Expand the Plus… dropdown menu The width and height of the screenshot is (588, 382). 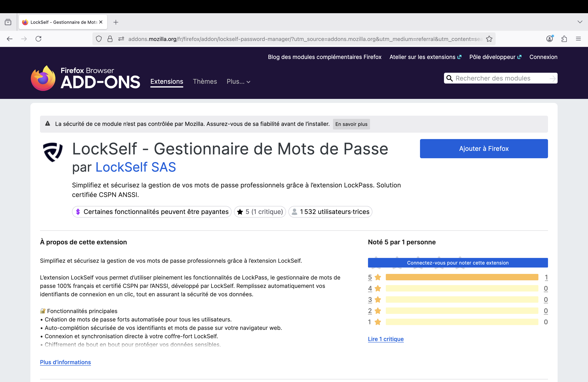238,82
